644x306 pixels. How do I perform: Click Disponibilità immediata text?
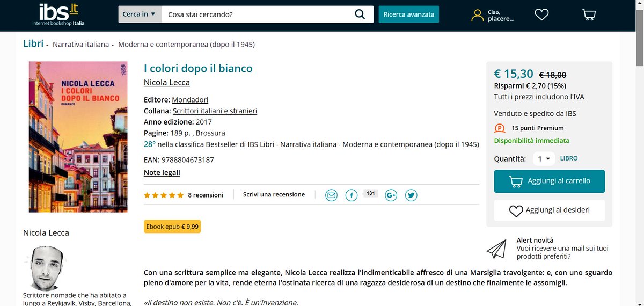[532, 141]
